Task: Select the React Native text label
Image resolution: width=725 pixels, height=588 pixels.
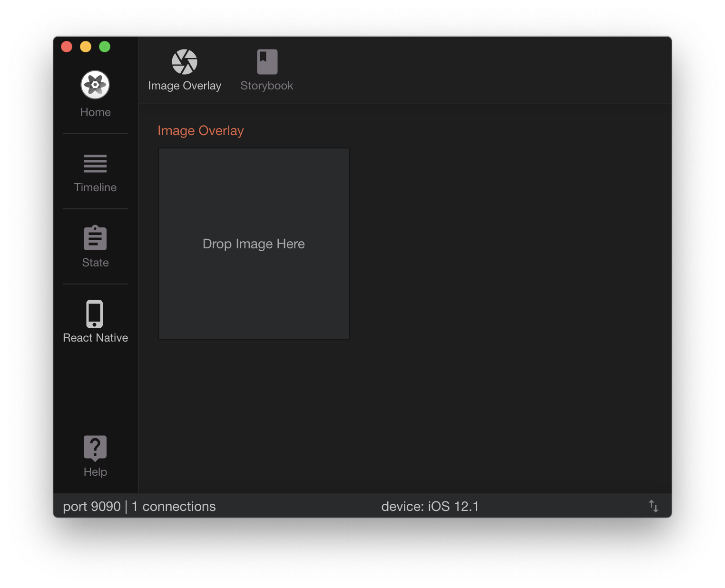Action: [95, 338]
